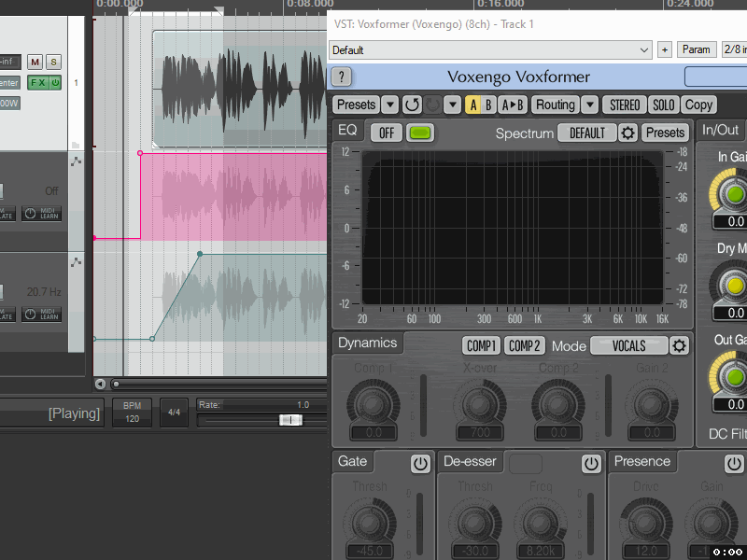Open the VOCALS mode selector
Screen dimensions: 747x560
point(628,345)
